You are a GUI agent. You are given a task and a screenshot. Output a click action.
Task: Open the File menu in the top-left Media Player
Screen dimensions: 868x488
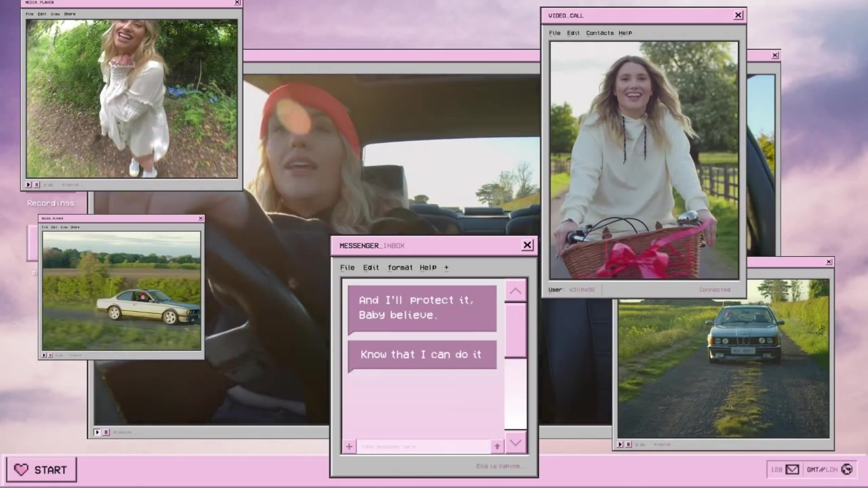point(29,14)
